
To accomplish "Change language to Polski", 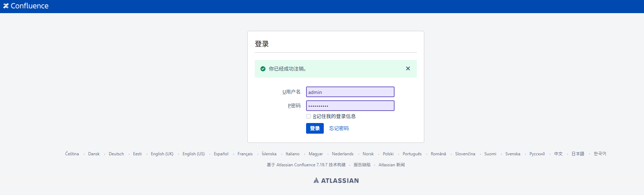I will click(388, 154).
